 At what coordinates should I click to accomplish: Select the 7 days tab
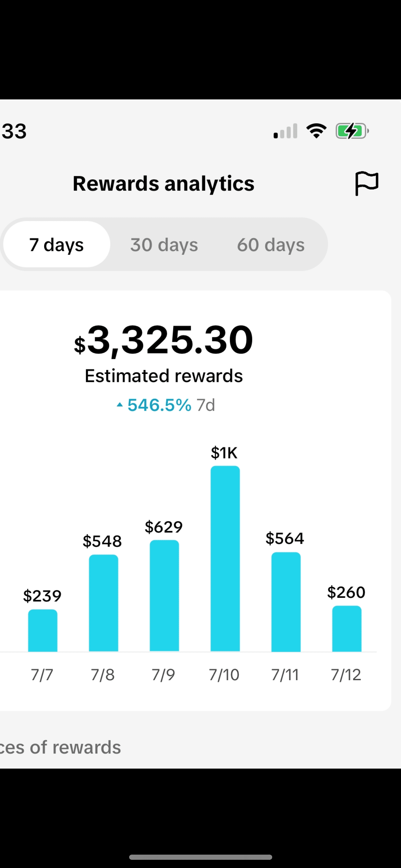point(57,244)
